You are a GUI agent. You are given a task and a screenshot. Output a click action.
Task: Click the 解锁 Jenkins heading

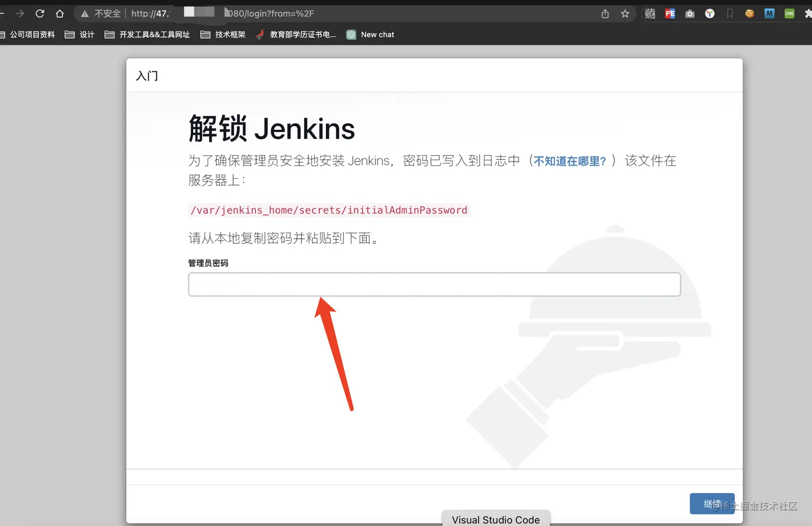click(272, 129)
